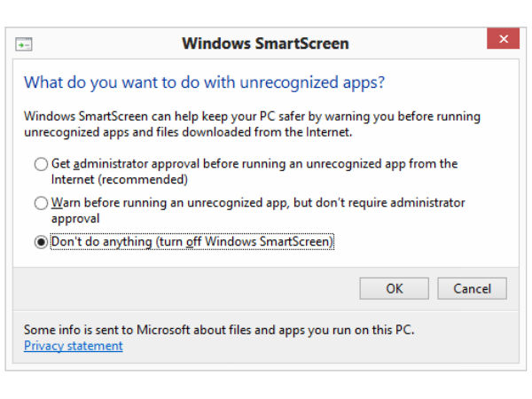Open the Privacy statement link

73,346
